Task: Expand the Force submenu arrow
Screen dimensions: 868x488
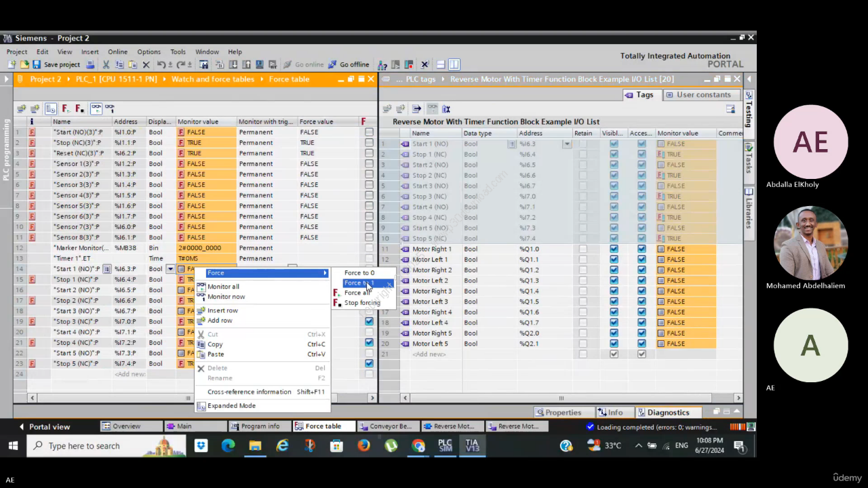Action: tap(325, 272)
